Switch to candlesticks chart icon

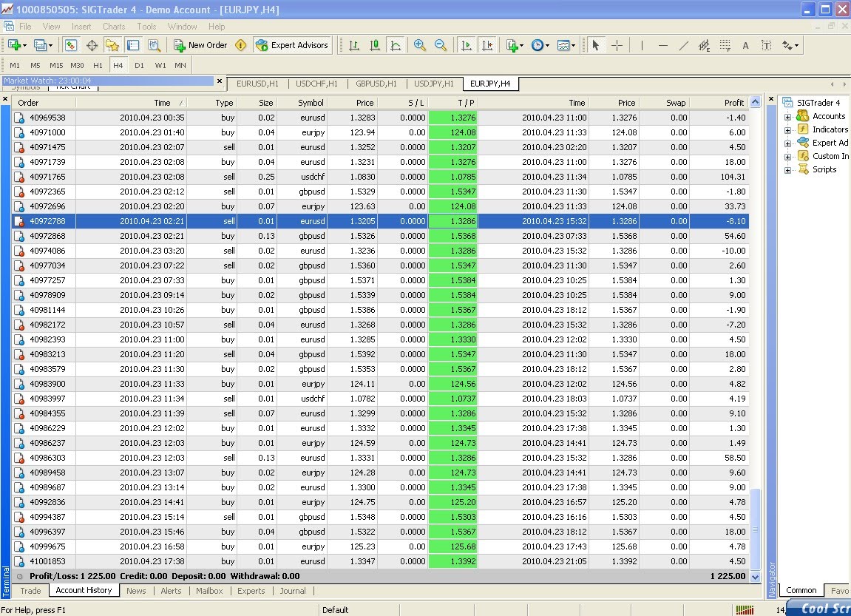coord(374,46)
